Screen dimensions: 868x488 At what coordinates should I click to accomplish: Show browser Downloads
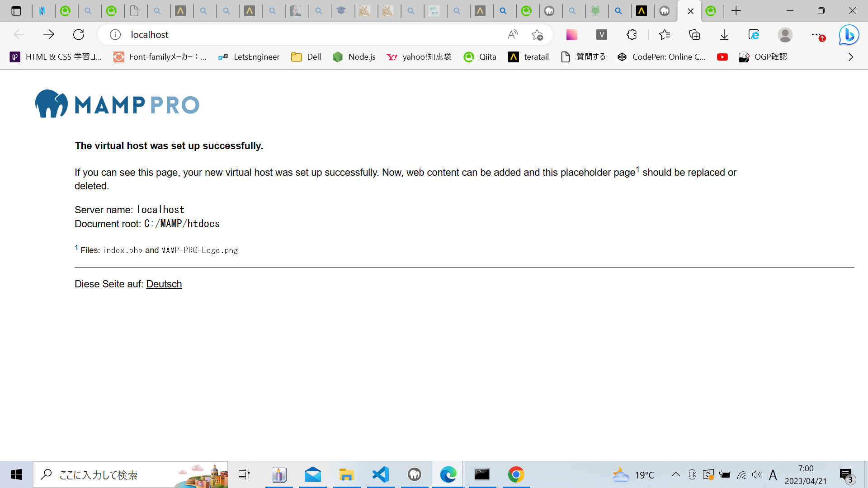(x=724, y=34)
